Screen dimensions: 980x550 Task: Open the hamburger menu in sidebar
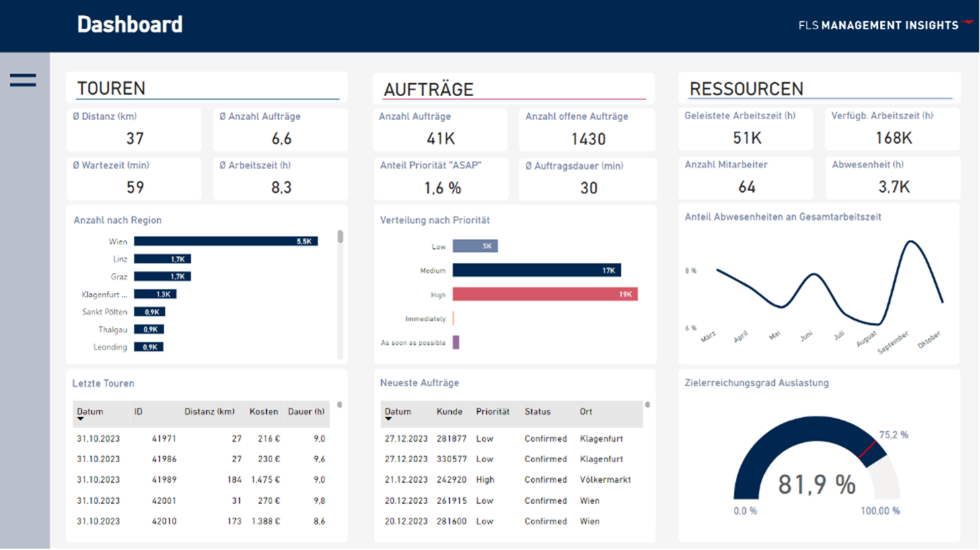pyautogui.click(x=23, y=80)
